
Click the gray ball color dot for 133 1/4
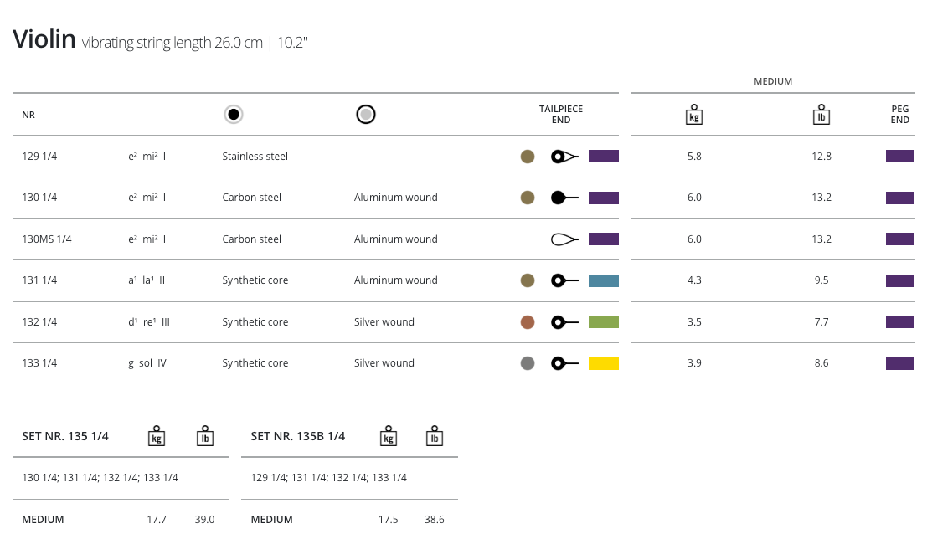pyautogui.click(x=528, y=363)
